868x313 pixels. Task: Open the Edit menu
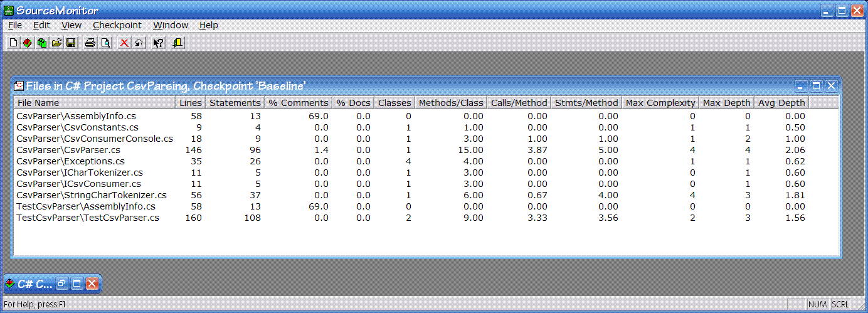(x=41, y=25)
